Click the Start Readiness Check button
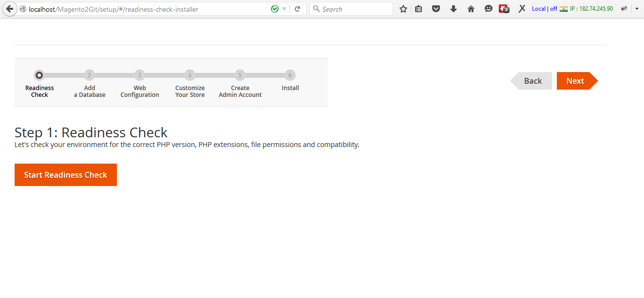Image resolution: width=644 pixels, height=298 pixels. [66, 175]
